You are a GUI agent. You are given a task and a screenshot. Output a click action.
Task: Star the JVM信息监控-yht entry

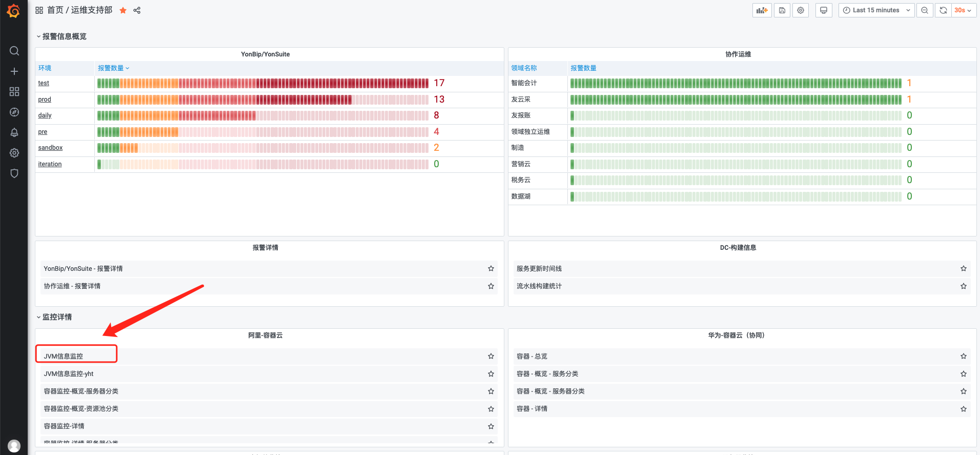(491, 374)
